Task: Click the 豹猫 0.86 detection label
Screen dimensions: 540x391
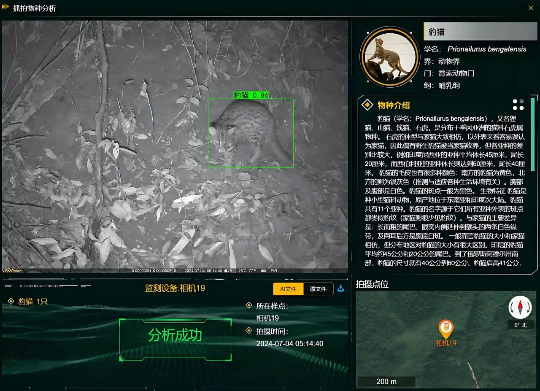Action: click(x=251, y=95)
